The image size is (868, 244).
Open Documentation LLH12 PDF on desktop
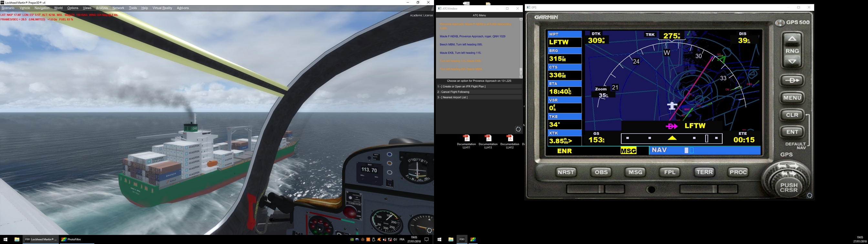(510, 142)
